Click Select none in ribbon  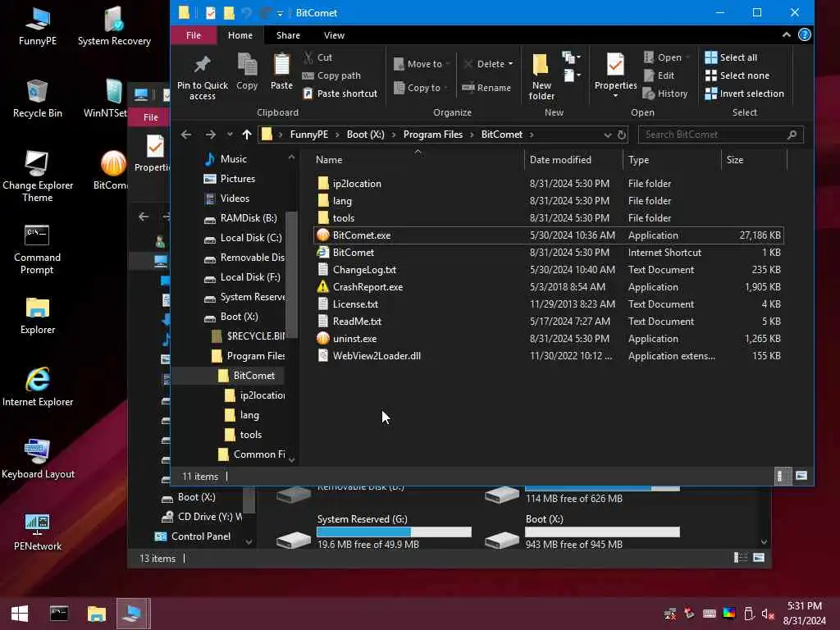click(x=737, y=75)
